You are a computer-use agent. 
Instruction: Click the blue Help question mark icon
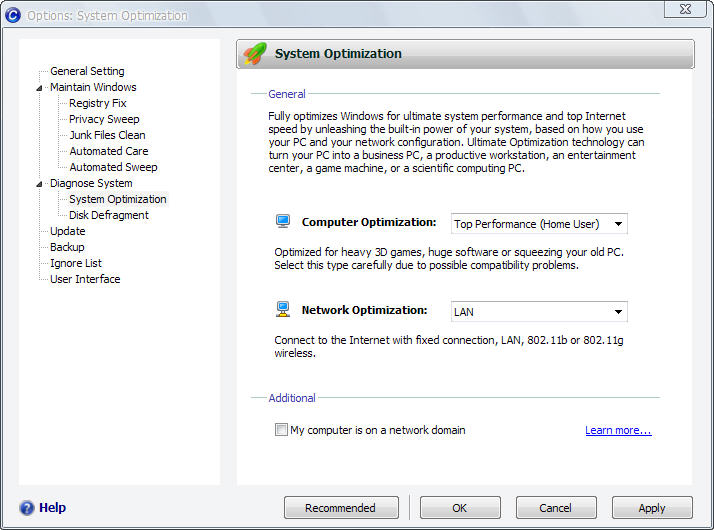pyautogui.click(x=27, y=508)
